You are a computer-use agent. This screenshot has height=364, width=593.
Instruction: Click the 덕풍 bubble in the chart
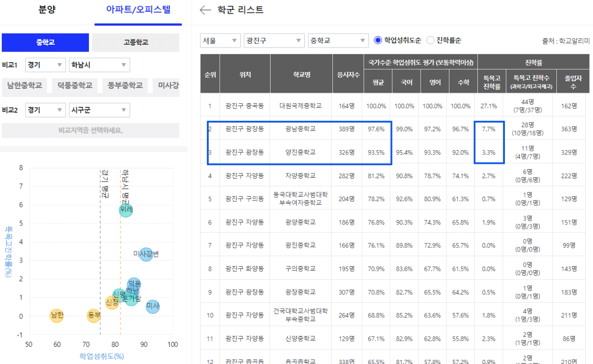point(135,285)
